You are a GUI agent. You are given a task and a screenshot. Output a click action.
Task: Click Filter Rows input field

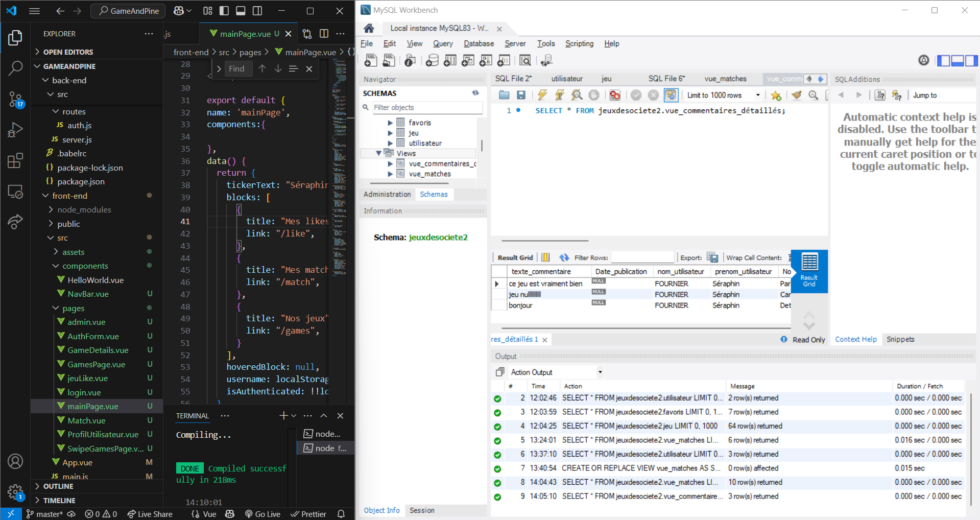pyautogui.click(x=642, y=257)
